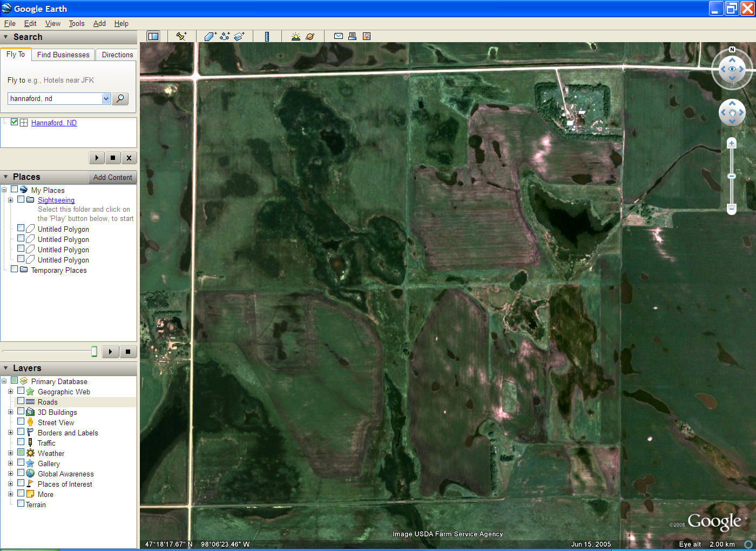Viewport: 756px width, 551px height.
Task: Zoom in with the plus button
Action: (732, 143)
